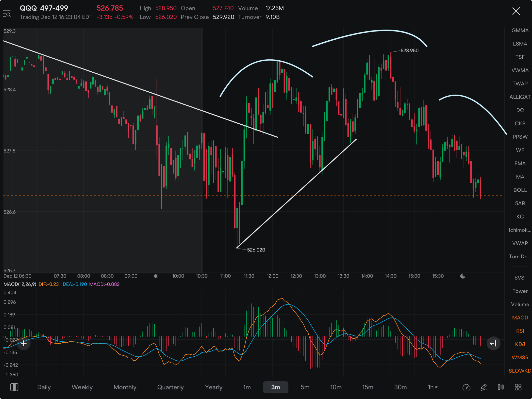
Task: Enable the DC indicator
Action: [x=520, y=110]
